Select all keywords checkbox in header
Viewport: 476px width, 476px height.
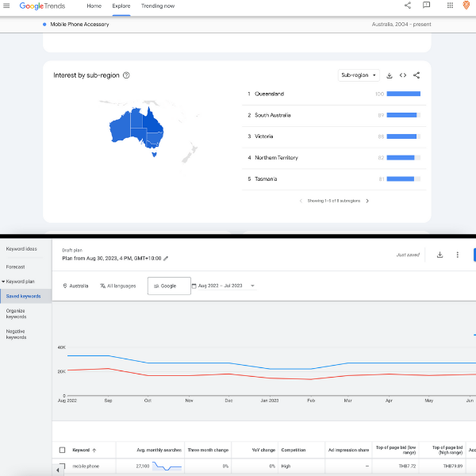click(62, 450)
